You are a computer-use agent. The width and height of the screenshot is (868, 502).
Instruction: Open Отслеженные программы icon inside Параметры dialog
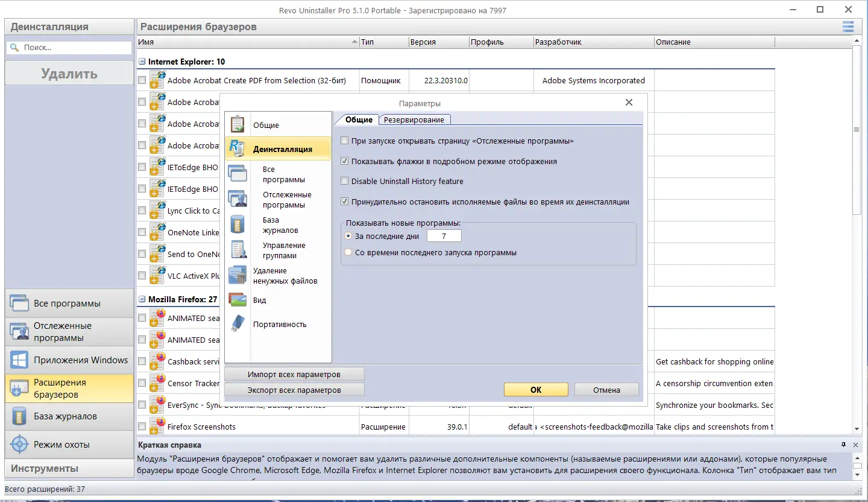[x=237, y=199]
